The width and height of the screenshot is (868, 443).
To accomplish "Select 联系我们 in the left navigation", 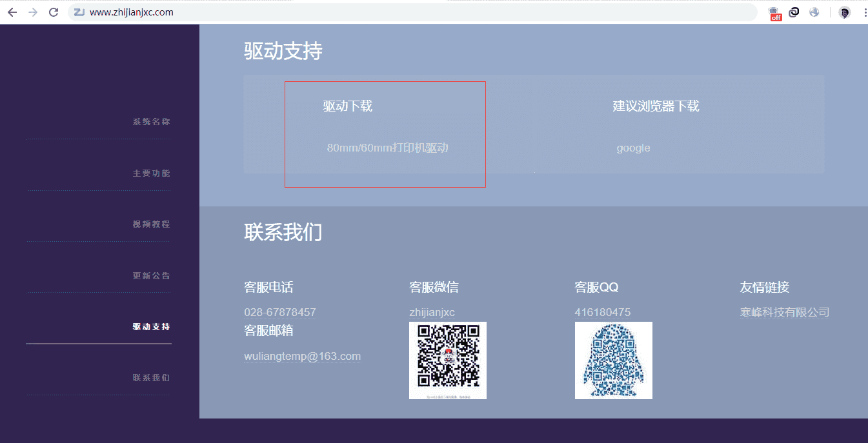I will pyautogui.click(x=151, y=378).
